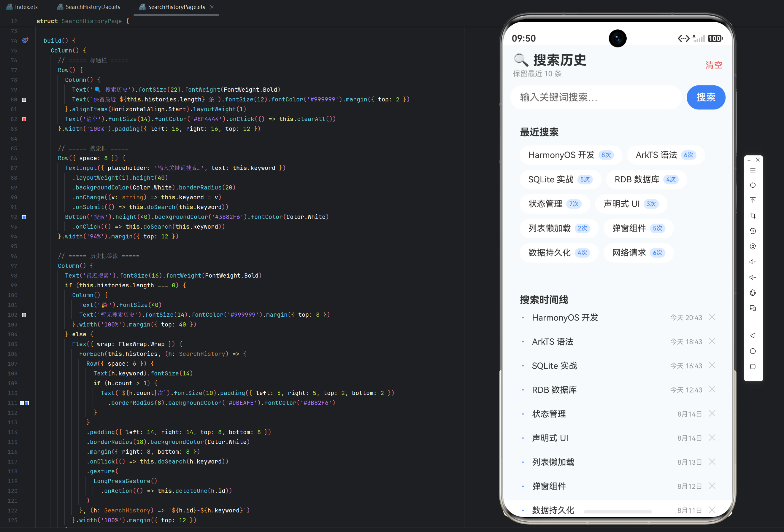Close the SearchHistoryPage.ets tab
Image resolution: width=784 pixels, height=532 pixels.
(x=212, y=7)
